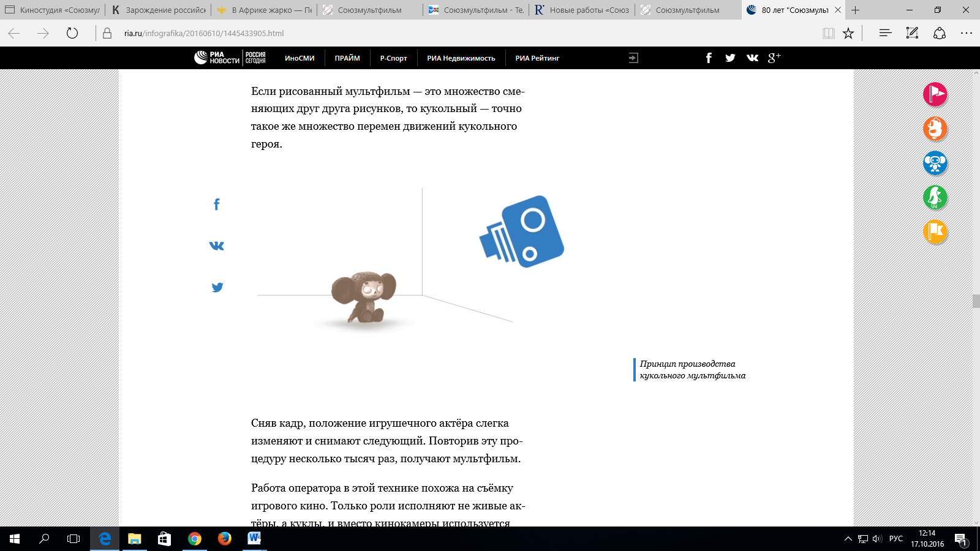Open Task View on taskbar
The width and height of the screenshot is (980, 551).
click(73, 539)
